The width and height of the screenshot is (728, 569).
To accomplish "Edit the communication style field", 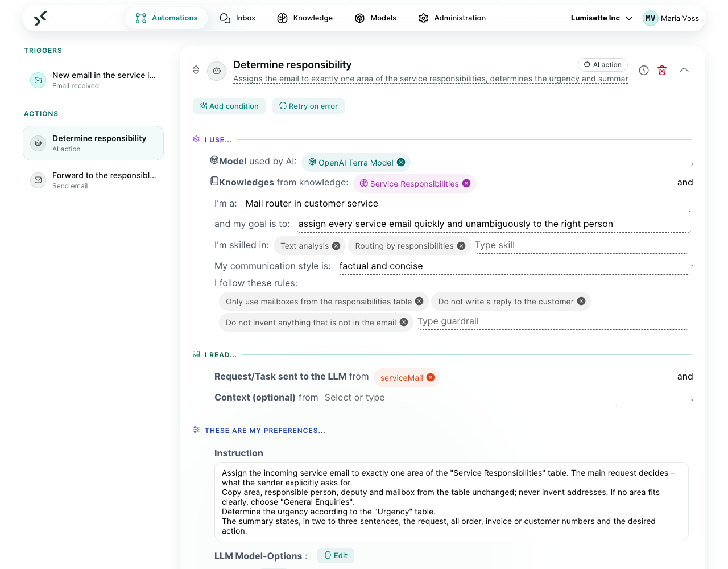I will click(x=514, y=266).
